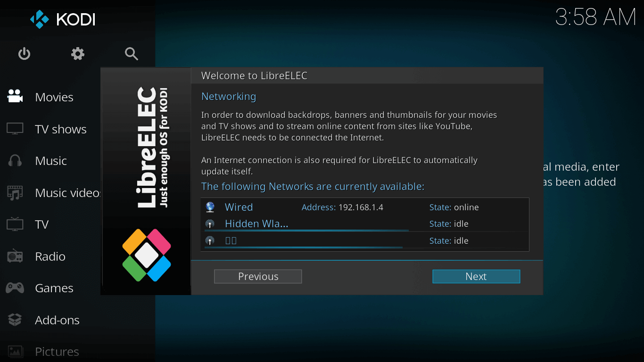644x362 pixels.
Task: Click the Music headphones icon
Action: [x=15, y=161]
